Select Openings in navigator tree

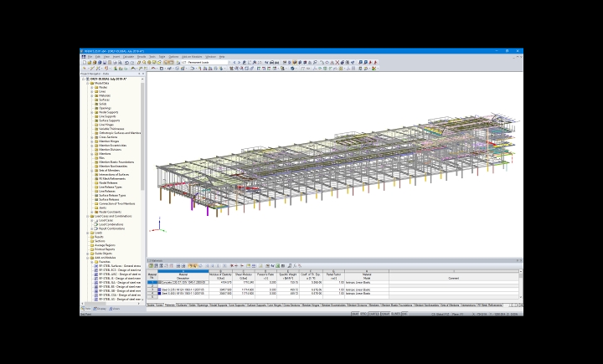pyautogui.click(x=105, y=108)
